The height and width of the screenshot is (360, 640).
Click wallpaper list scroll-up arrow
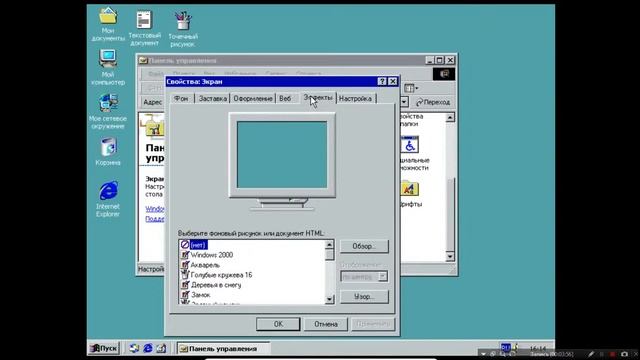coord(329,245)
